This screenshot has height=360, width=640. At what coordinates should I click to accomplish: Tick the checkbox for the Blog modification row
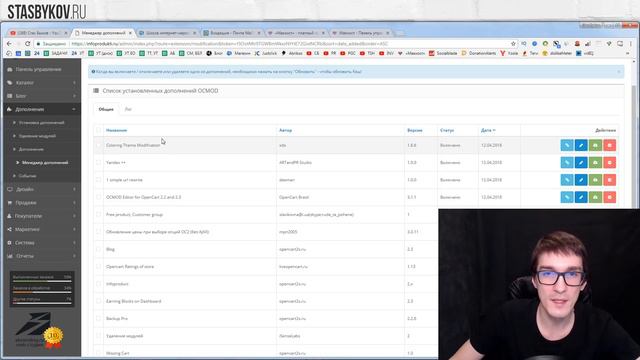98,249
